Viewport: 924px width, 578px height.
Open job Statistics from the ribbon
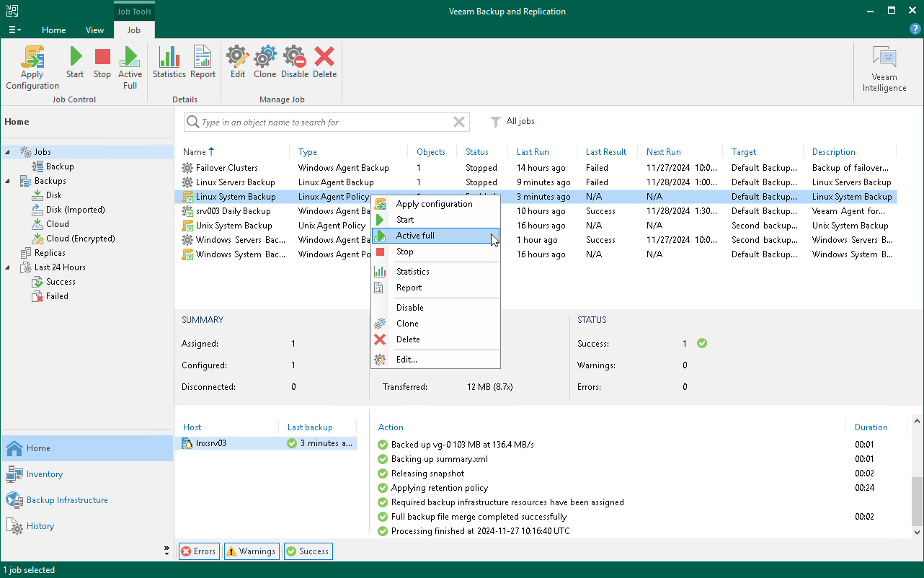[169, 63]
